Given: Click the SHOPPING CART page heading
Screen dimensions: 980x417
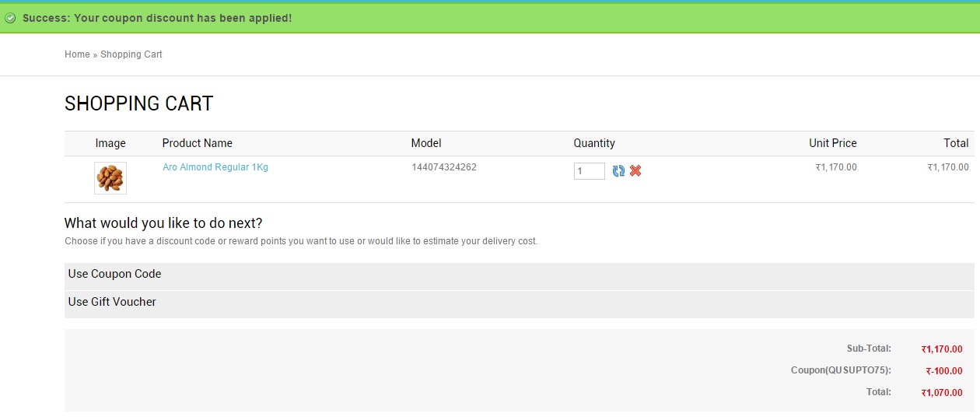Looking at the screenshot, I should pos(138,103).
